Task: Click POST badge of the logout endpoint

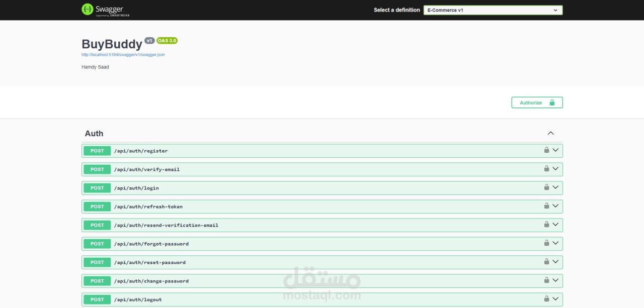Action: tap(97, 299)
